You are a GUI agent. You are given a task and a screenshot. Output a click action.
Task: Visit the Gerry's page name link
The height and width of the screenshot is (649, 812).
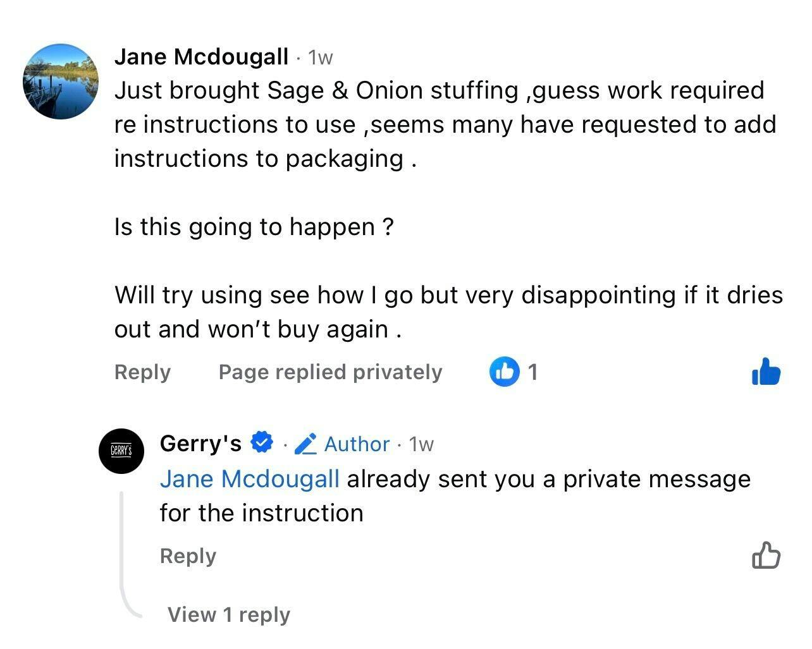(x=200, y=444)
